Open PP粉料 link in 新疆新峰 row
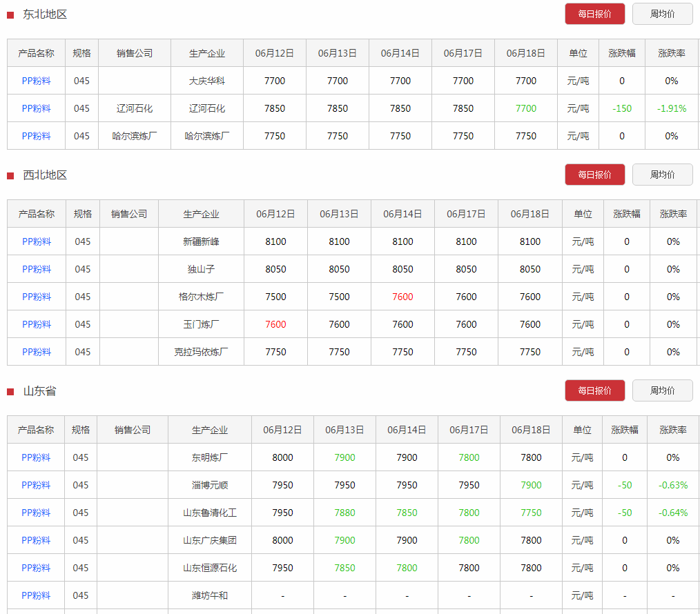The width and height of the screenshot is (700, 614). [x=37, y=241]
